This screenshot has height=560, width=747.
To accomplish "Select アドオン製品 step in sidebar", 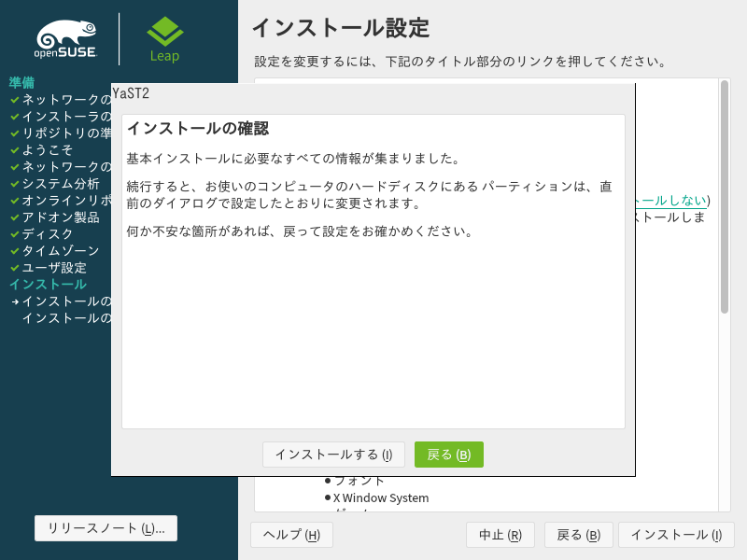I will click(61, 217).
